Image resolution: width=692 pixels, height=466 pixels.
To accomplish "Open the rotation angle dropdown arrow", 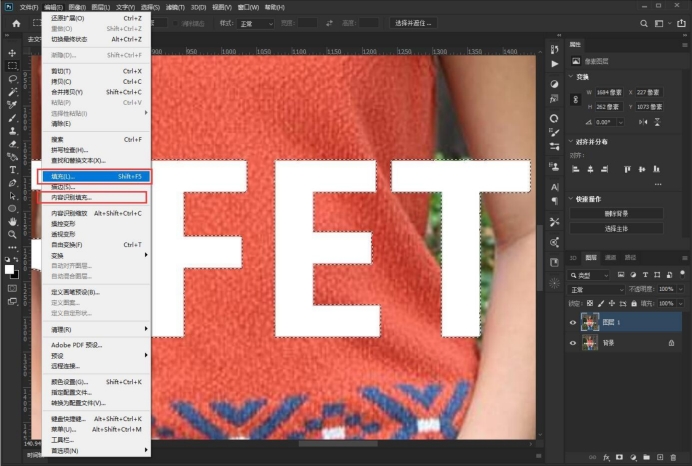I will pos(621,122).
